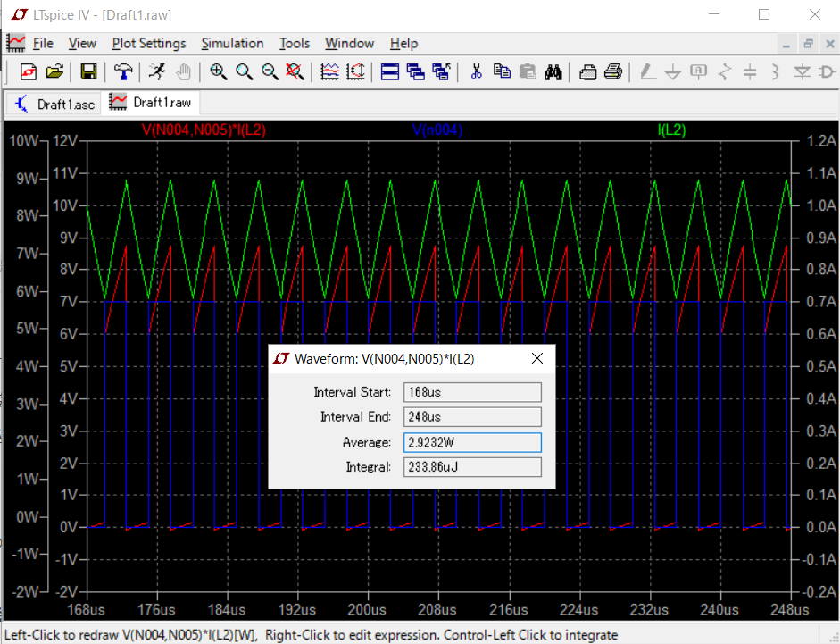Click the blue V(n004) trace label
Screen dimensions: 840x644
tap(437, 130)
